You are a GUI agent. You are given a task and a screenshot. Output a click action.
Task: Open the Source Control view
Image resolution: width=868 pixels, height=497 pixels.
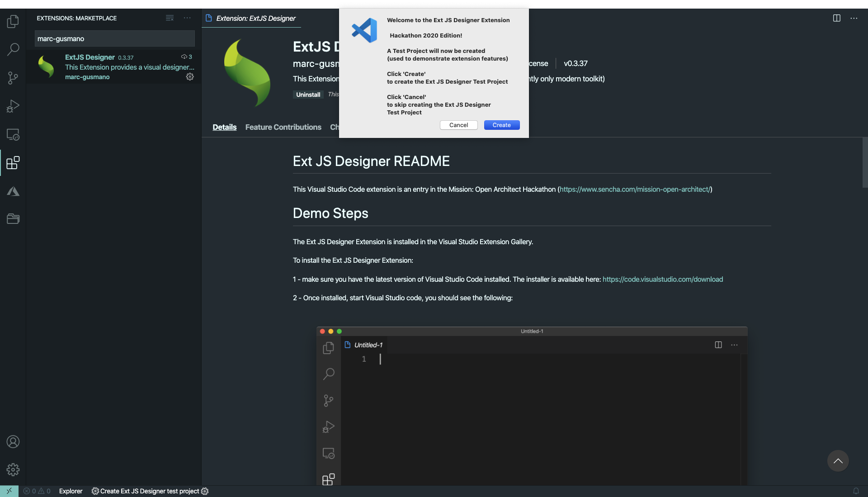click(13, 78)
